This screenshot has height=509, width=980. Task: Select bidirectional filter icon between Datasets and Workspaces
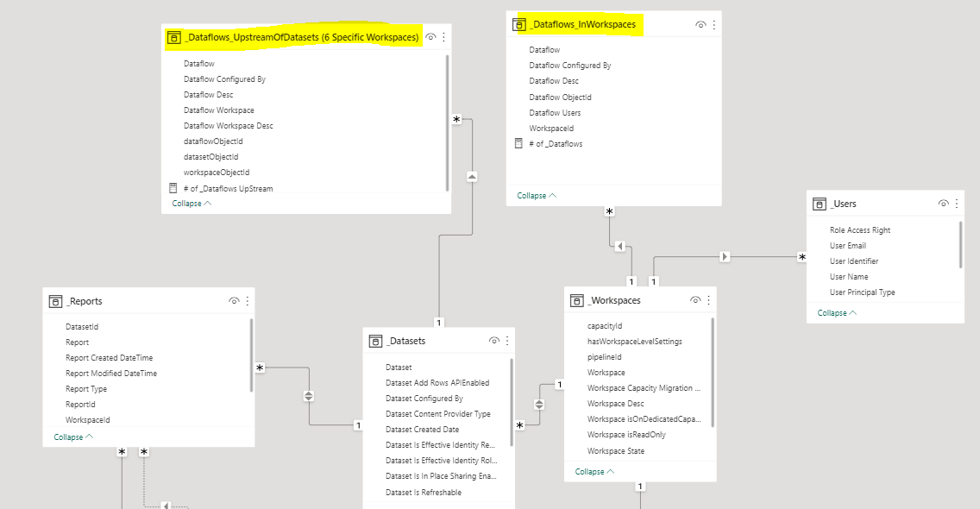pyautogui.click(x=539, y=405)
